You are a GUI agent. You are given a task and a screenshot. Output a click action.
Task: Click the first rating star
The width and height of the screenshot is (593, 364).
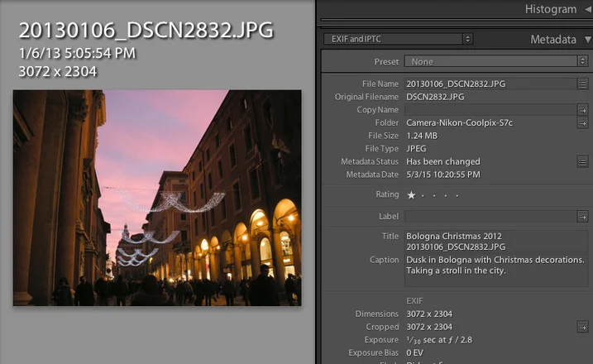click(x=411, y=195)
